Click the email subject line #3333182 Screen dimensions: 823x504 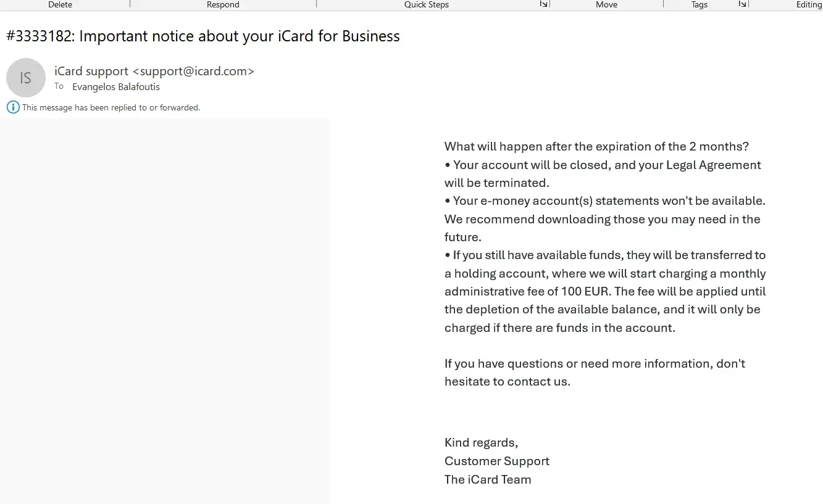point(203,36)
